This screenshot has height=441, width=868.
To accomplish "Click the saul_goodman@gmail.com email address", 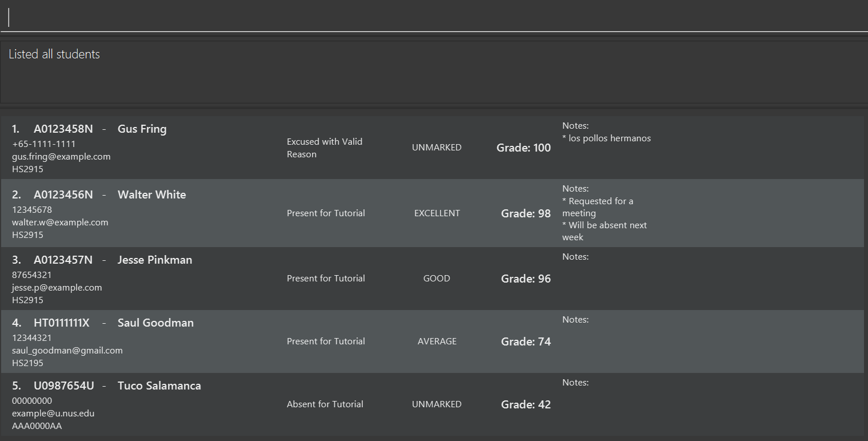I will point(67,351).
